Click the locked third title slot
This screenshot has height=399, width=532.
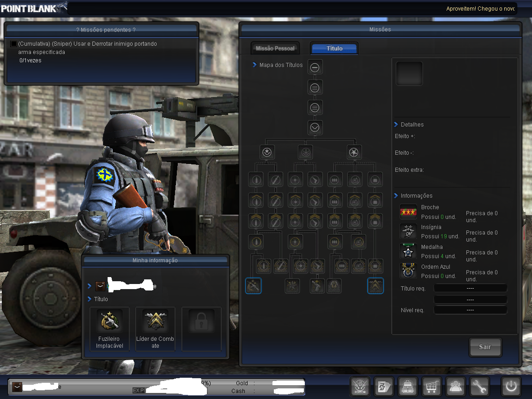[201, 329]
